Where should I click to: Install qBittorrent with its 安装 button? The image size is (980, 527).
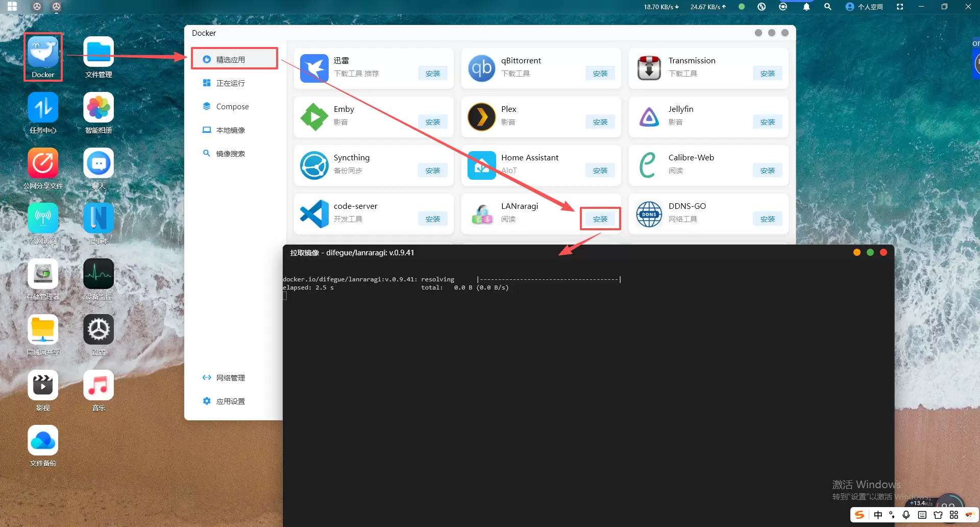(x=600, y=74)
